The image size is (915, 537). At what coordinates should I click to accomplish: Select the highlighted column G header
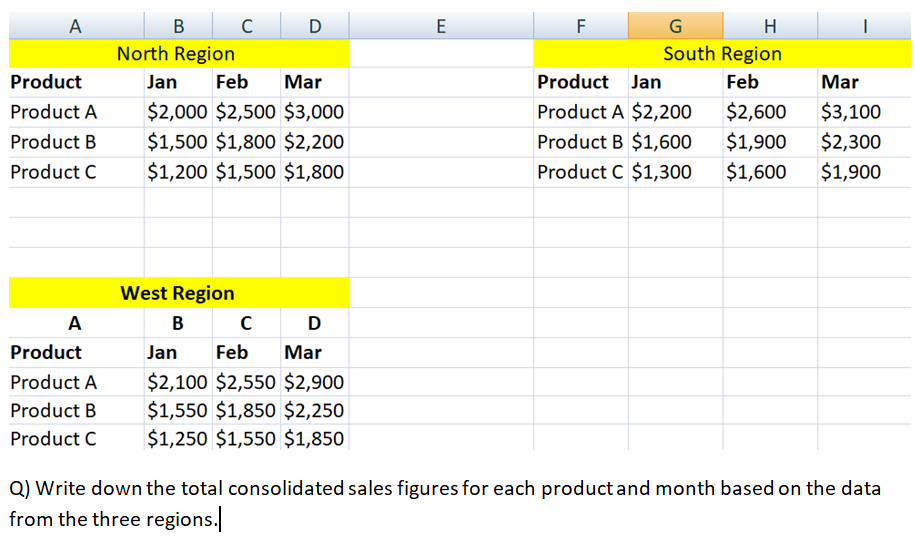pyautogui.click(x=675, y=26)
